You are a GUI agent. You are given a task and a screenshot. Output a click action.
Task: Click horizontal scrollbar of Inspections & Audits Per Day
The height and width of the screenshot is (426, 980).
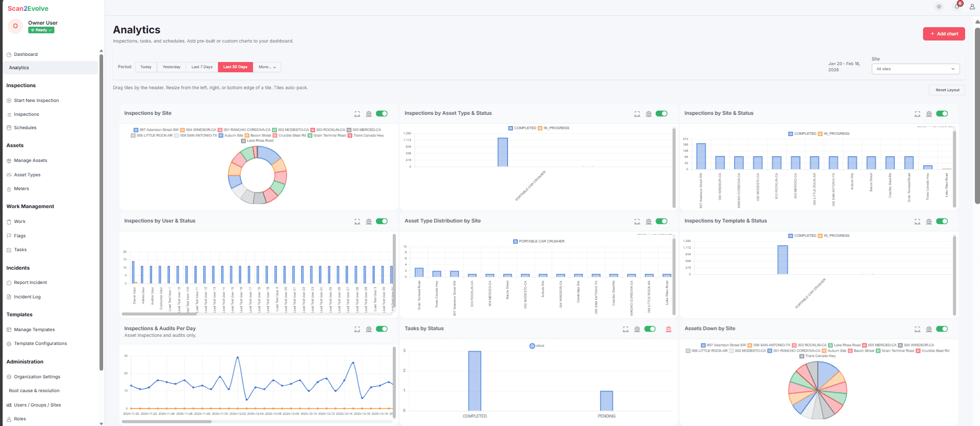pos(166,421)
